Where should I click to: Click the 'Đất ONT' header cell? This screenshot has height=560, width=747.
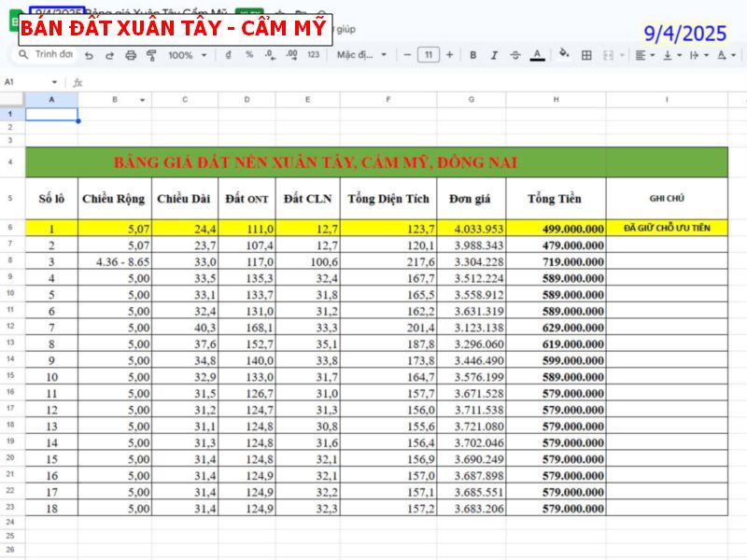pos(247,199)
